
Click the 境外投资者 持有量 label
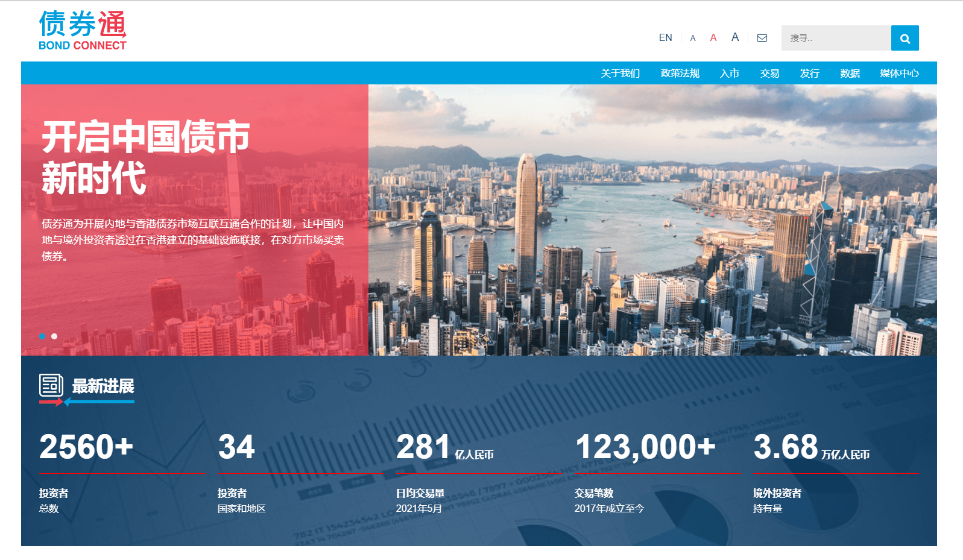[777, 501]
